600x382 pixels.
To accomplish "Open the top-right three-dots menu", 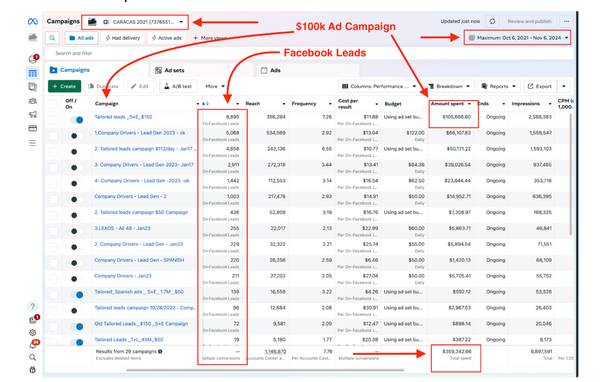I will pos(567,21).
